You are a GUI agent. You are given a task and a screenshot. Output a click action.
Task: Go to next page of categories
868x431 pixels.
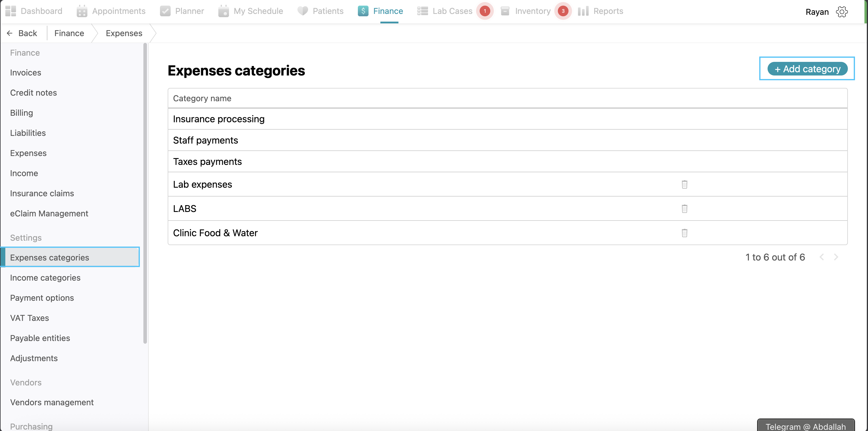836,257
